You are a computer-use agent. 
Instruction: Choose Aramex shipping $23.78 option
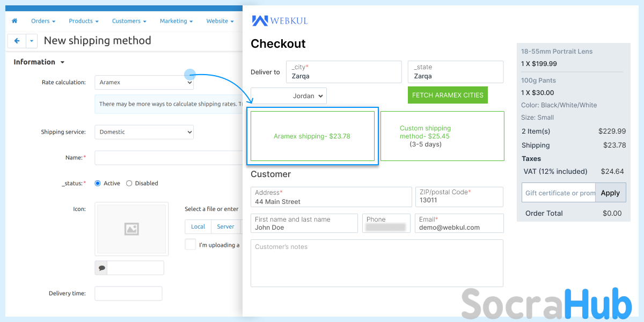(312, 136)
